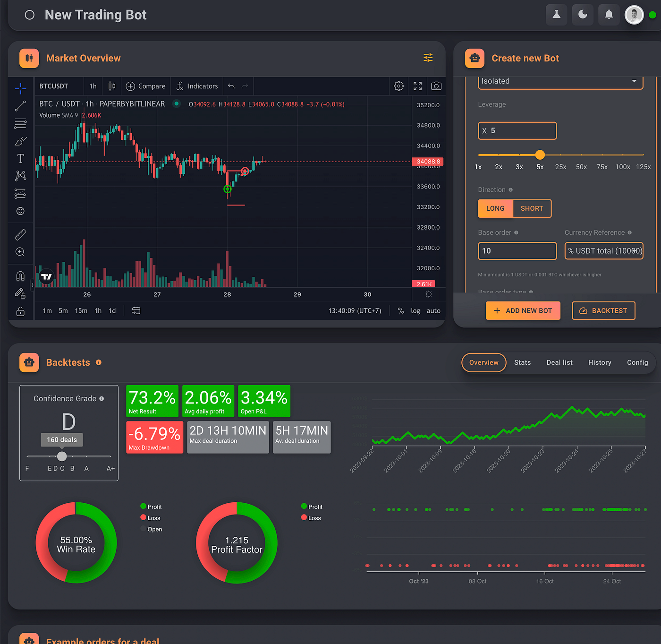Toggle Open series in Win Rate legend

click(x=151, y=529)
